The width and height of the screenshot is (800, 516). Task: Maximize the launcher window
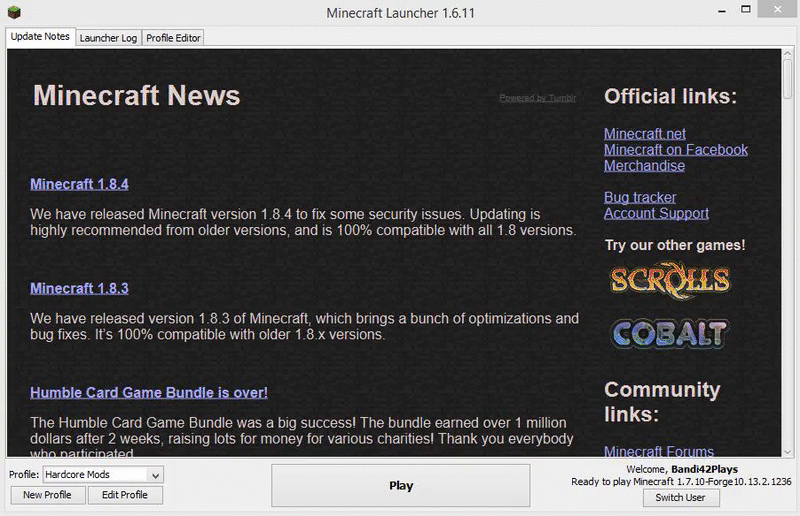point(746,9)
